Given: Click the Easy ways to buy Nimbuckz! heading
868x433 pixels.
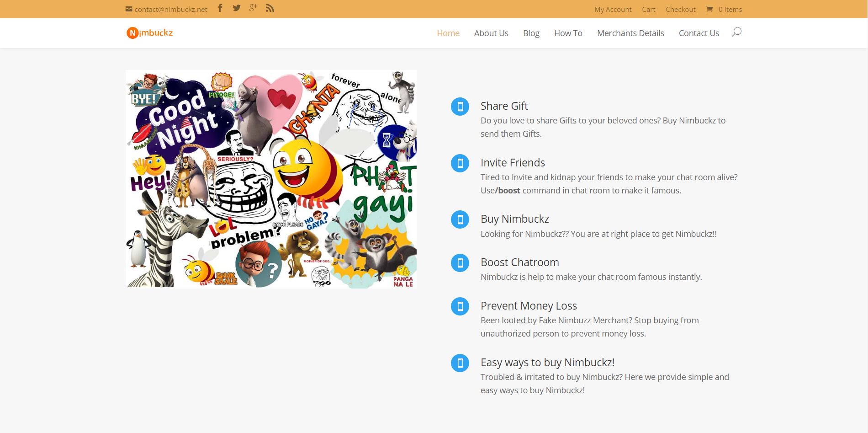Looking at the screenshot, I should 547,363.
